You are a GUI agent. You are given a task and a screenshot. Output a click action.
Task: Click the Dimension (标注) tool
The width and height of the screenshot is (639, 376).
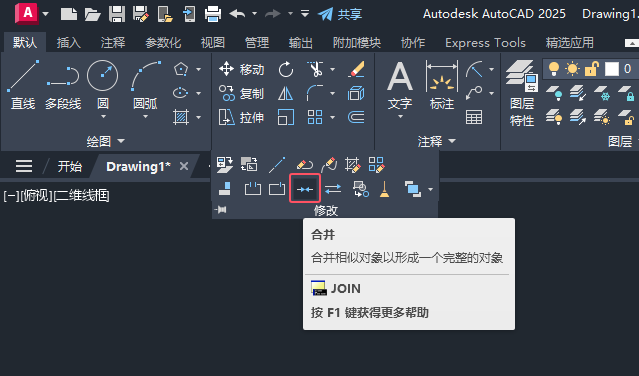pos(442,85)
